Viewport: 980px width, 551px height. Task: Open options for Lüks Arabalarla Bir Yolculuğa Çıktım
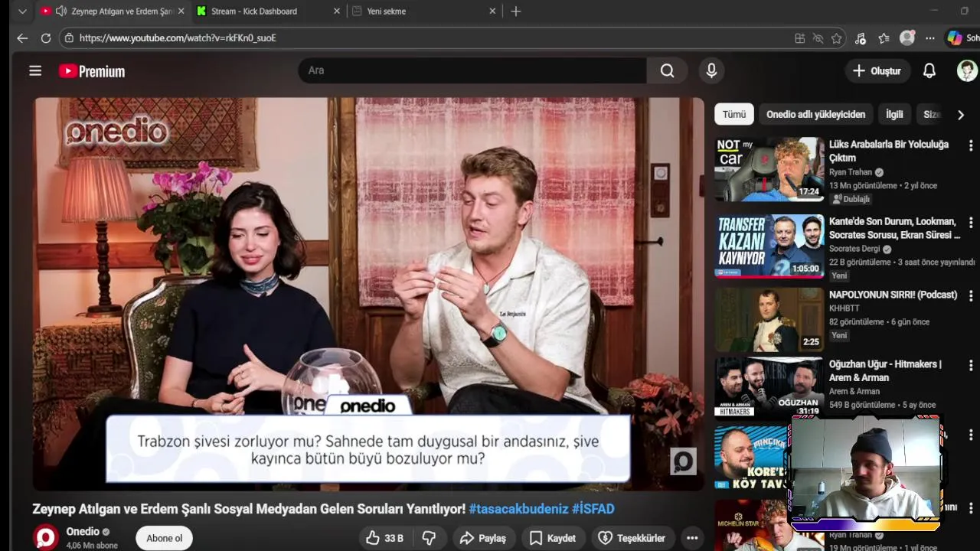click(x=971, y=145)
